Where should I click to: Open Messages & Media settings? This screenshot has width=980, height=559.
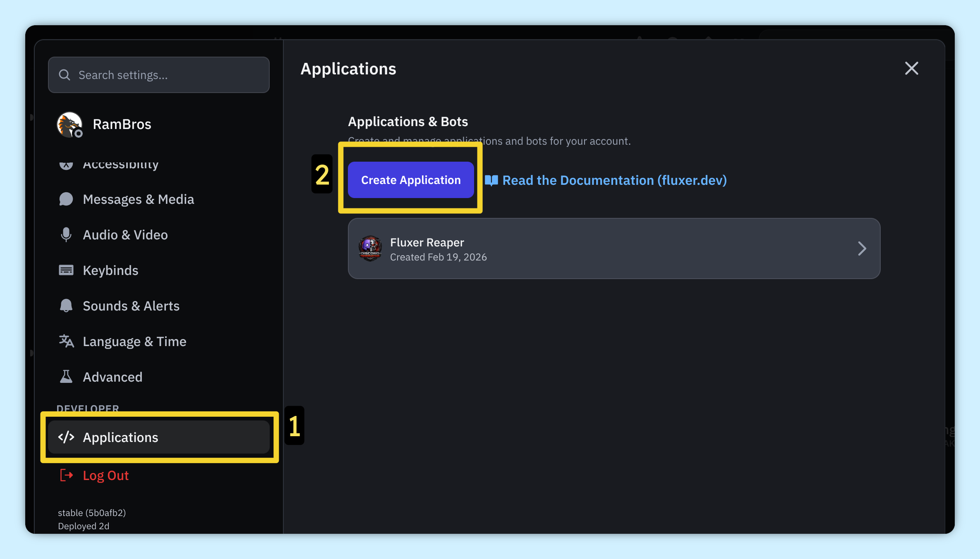pos(159,199)
